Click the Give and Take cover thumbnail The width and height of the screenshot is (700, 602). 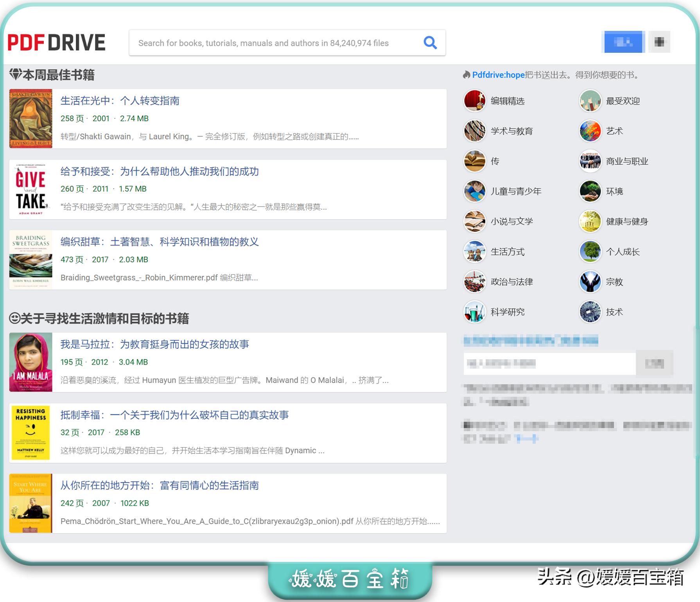(31, 189)
